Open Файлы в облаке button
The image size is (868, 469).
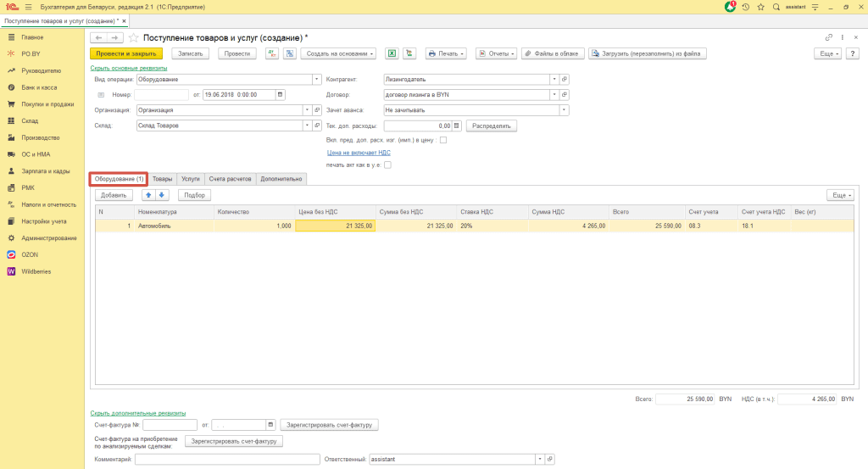point(553,53)
